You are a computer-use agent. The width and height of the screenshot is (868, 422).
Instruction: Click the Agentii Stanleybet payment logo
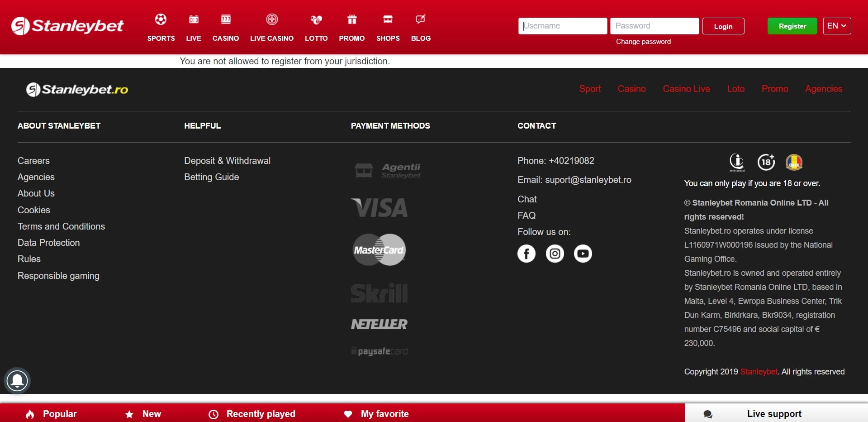click(x=388, y=171)
